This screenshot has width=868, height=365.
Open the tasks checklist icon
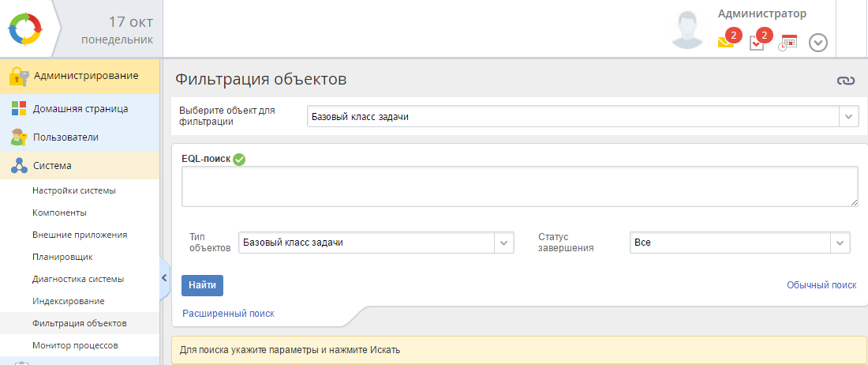click(x=757, y=43)
